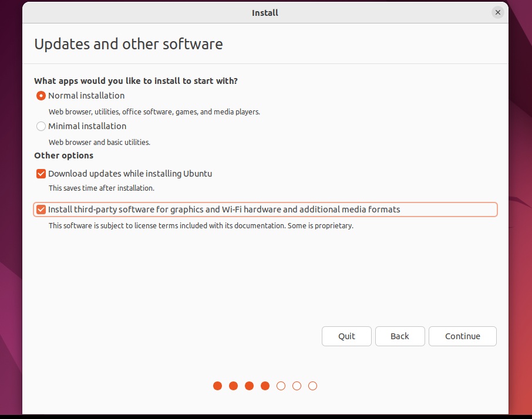Uncheck Install third-party software checkbox
Screen dimensions: 532x419
coord(41,209)
